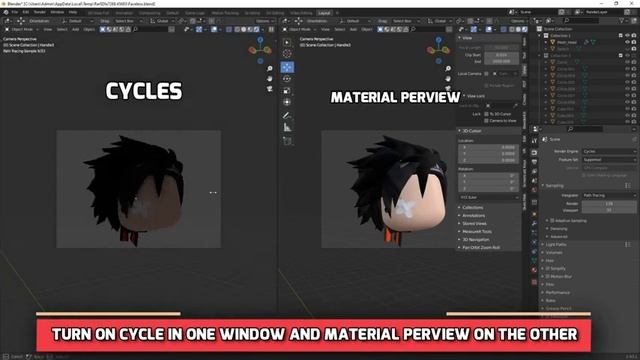Screen dimensions: 640x360
Task: Select the 3D Cursor tool
Action: pos(287,54)
